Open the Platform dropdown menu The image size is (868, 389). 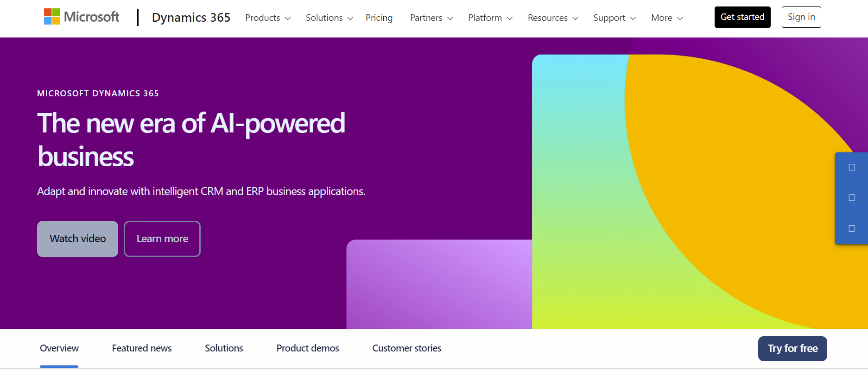(x=490, y=18)
